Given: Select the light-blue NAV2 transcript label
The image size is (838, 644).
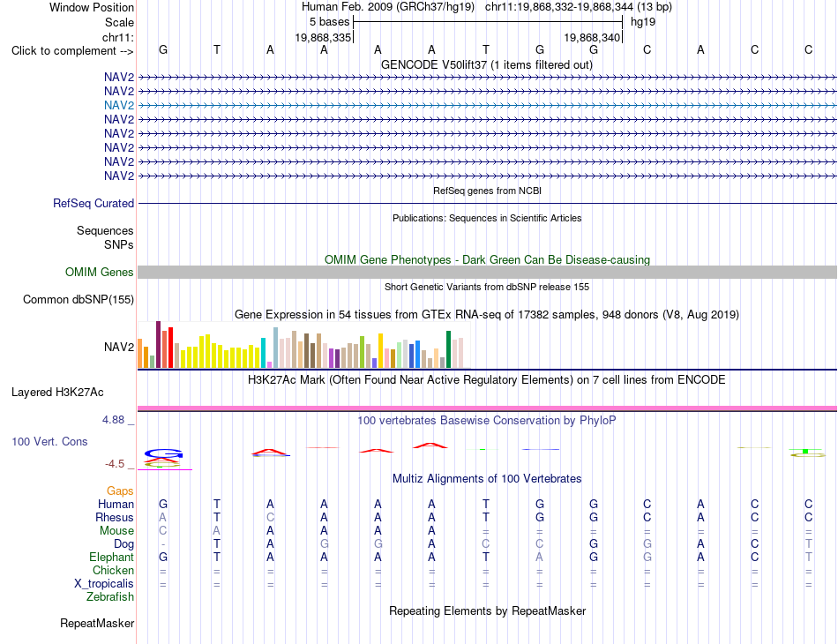Looking at the screenshot, I should (119, 105).
